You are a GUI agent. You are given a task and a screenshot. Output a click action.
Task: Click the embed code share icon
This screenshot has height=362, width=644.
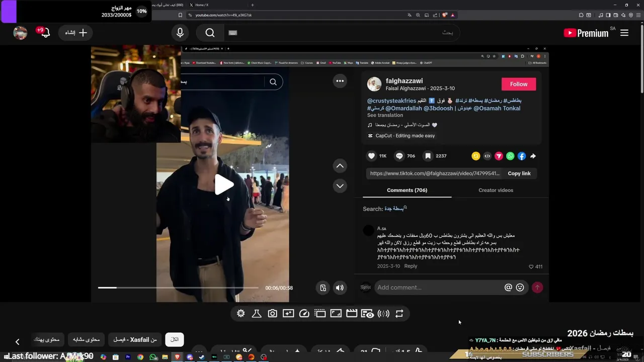click(x=487, y=156)
